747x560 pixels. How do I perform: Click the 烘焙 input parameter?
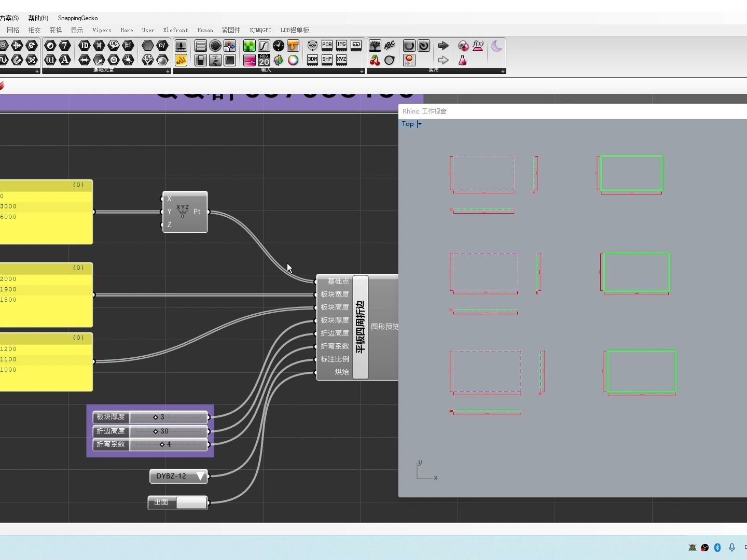[342, 372]
